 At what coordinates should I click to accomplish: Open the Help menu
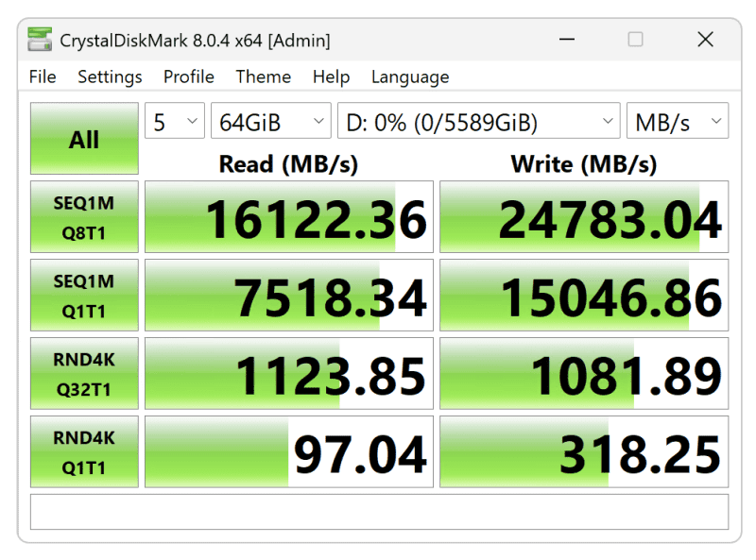331,77
